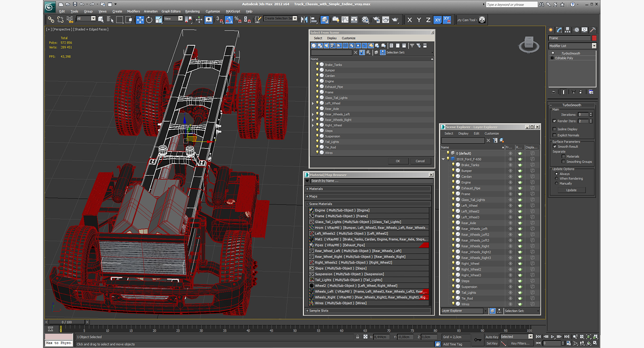Open Customize menu in Select From Scene

[x=349, y=38]
